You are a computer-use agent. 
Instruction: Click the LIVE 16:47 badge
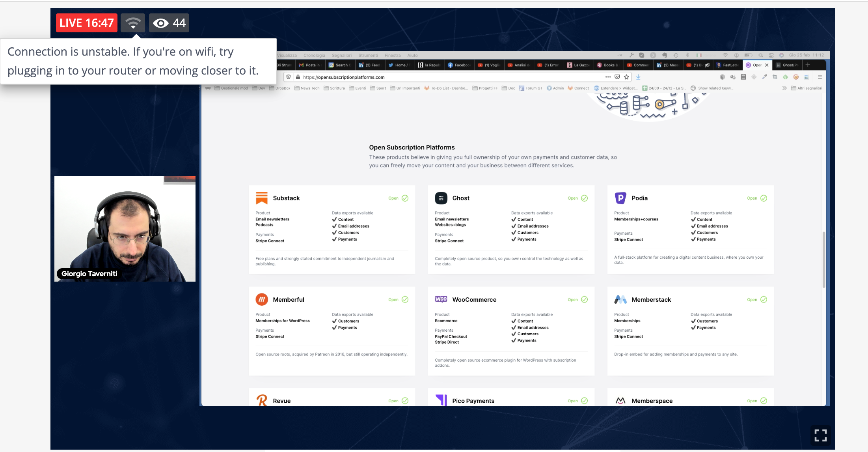87,23
